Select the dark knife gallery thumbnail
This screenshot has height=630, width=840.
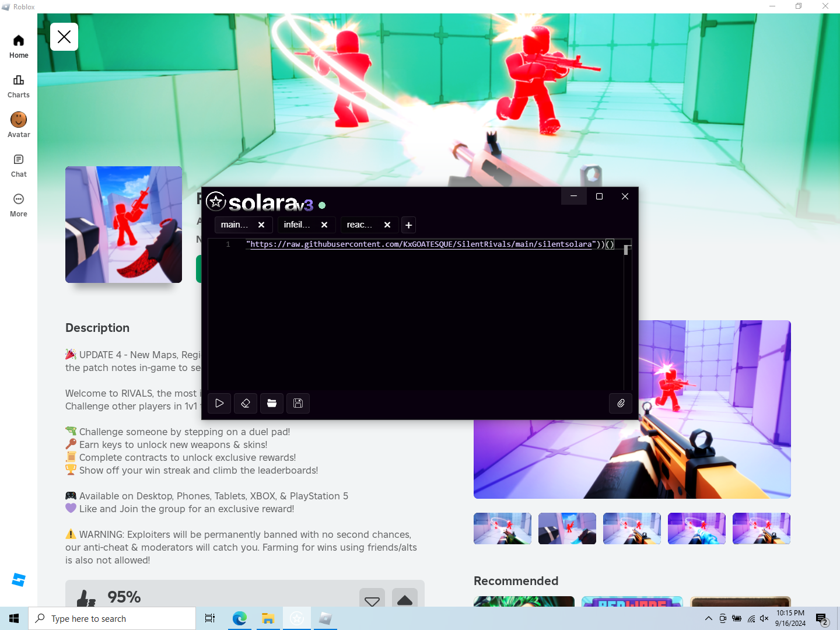click(x=567, y=528)
